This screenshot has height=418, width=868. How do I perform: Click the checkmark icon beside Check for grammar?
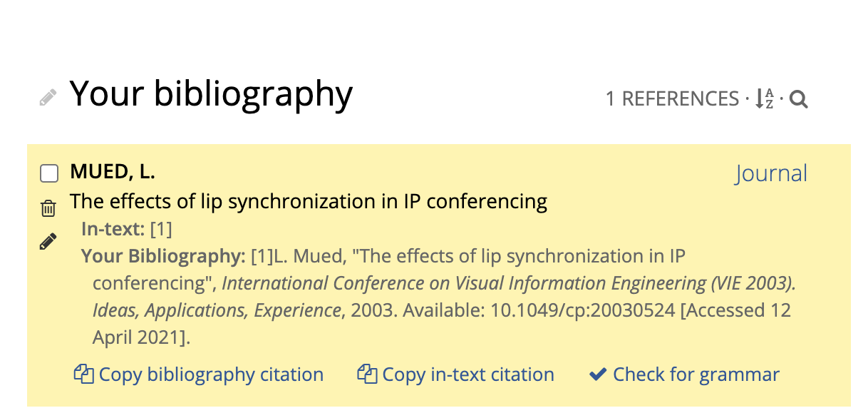point(598,374)
